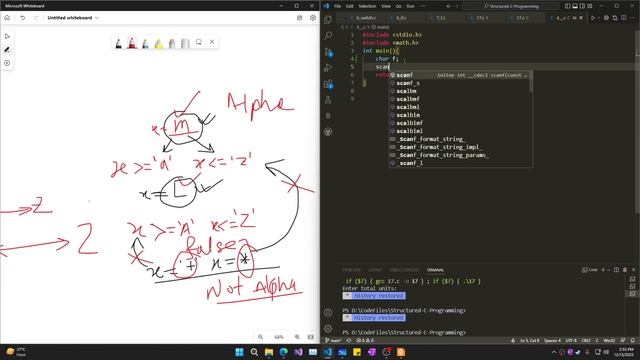The height and width of the screenshot is (360, 640).
Task: Choose the lasso select tool in Whiteboard
Action: tap(199, 42)
